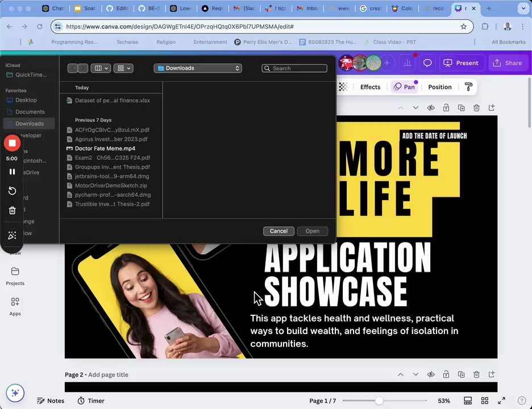Switch to the Chat browser tab
Screen dimensions: 532x409
click(x=53, y=9)
